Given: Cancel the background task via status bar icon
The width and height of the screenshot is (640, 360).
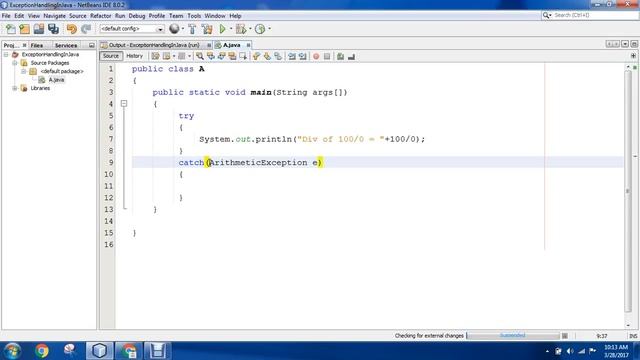Looking at the screenshot, I should click(564, 336).
